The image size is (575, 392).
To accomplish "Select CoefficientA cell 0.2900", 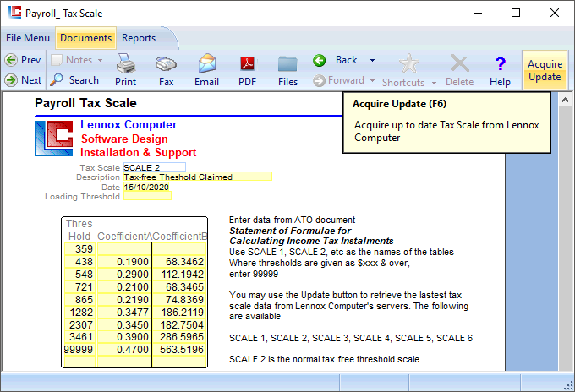I will [124, 274].
